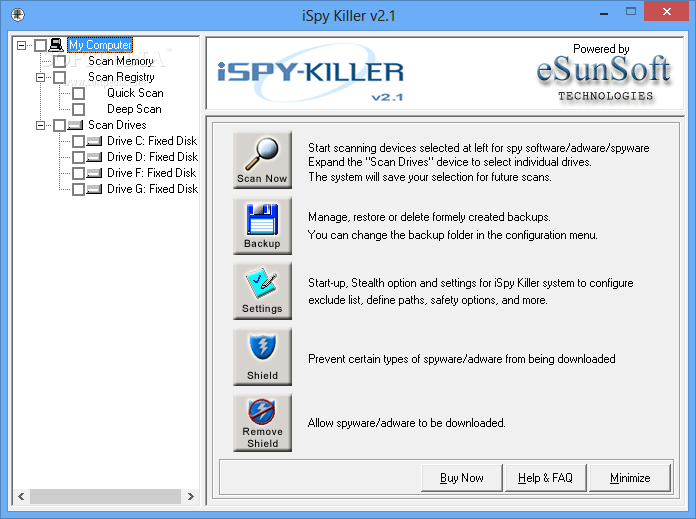
Task: Click the Drive F disk icon
Action: (x=94, y=173)
